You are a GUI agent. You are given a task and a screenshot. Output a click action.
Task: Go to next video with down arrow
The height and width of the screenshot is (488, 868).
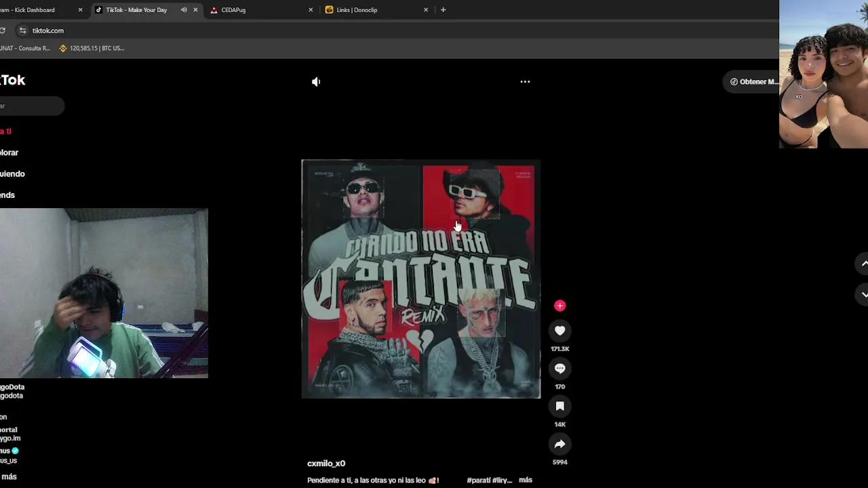863,294
